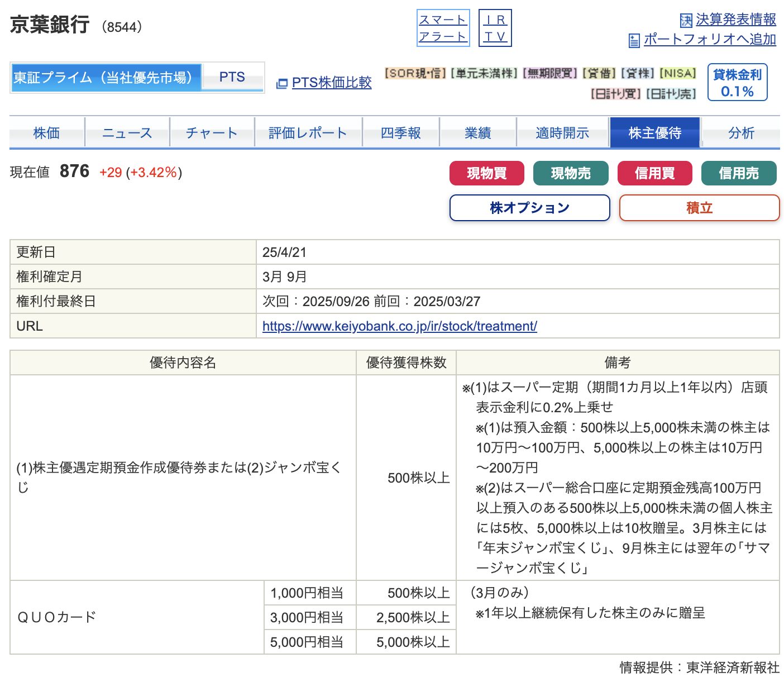Switch to the PTS market tab

(232, 78)
